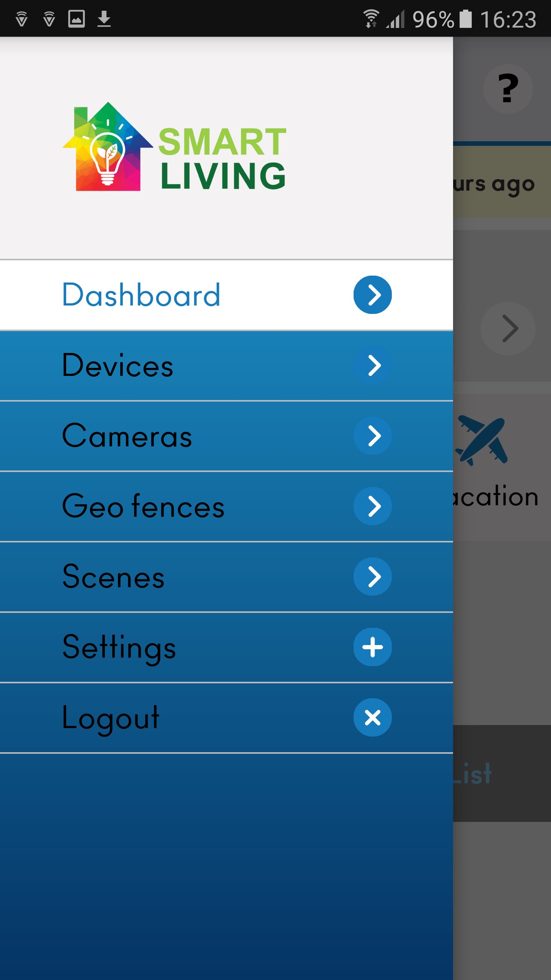The height and width of the screenshot is (980, 551).
Task: Open the Dashboard menu item
Action: (x=142, y=295)
